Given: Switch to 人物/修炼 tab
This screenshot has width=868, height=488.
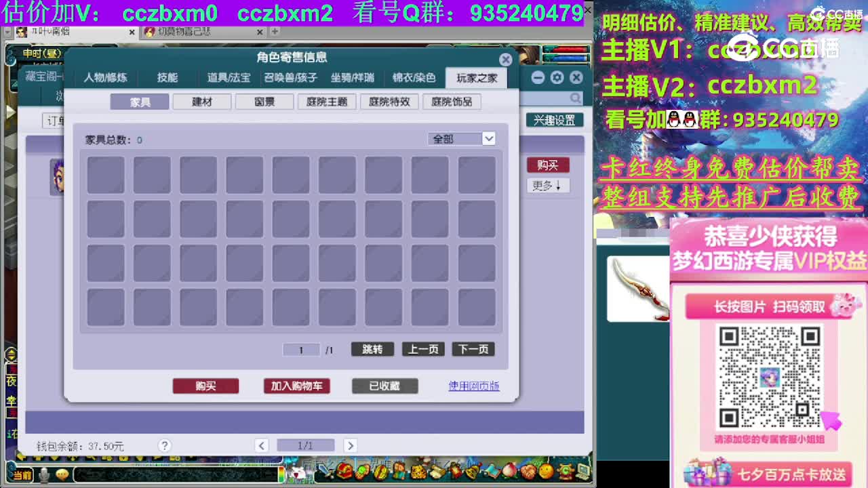Looking at the screenshot, I should (105, 77).
